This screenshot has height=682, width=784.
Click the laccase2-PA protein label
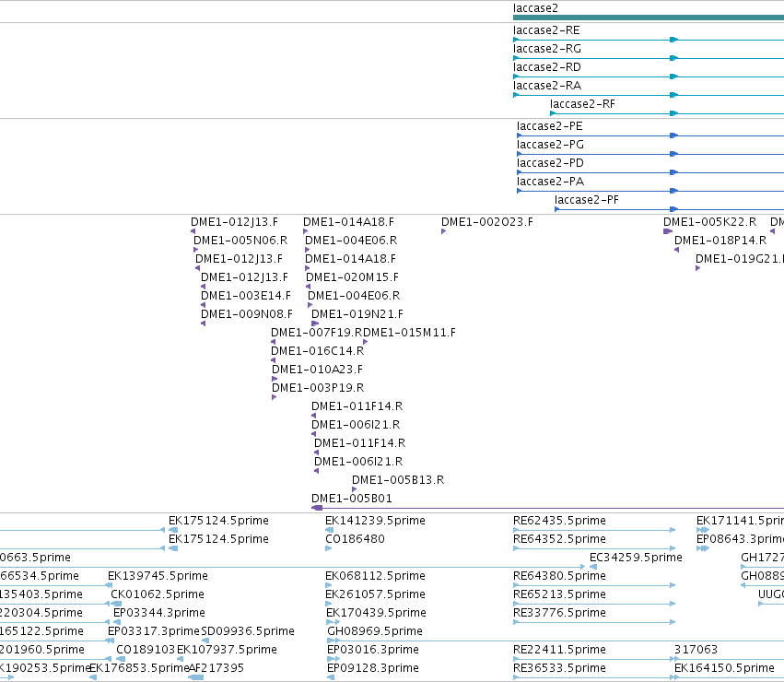(x=551, y=182)
